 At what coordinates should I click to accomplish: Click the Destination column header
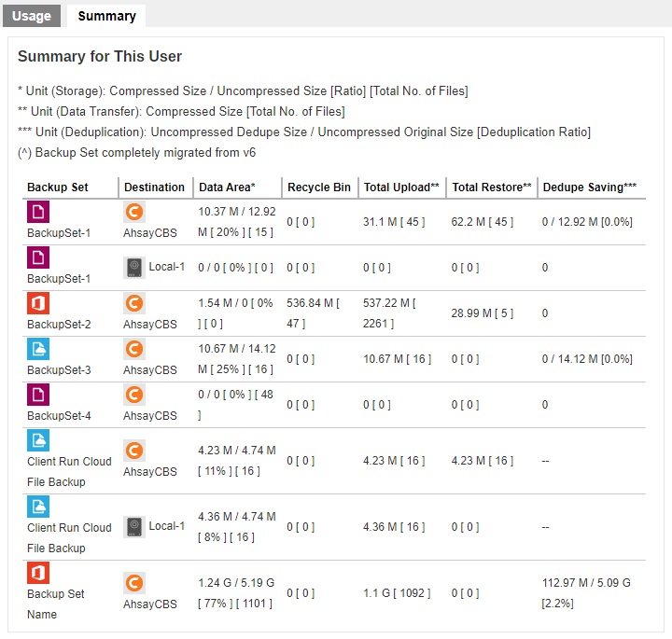coord(154,188)
